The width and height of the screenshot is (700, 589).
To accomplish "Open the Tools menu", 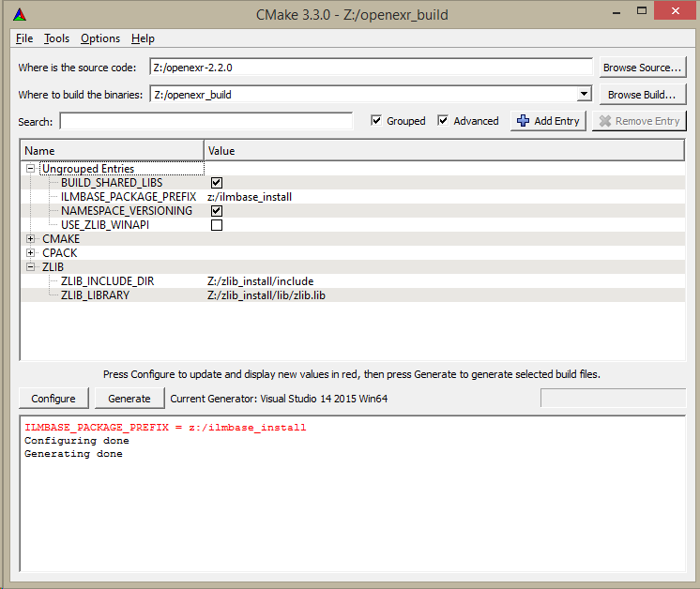I will point(56,38).
